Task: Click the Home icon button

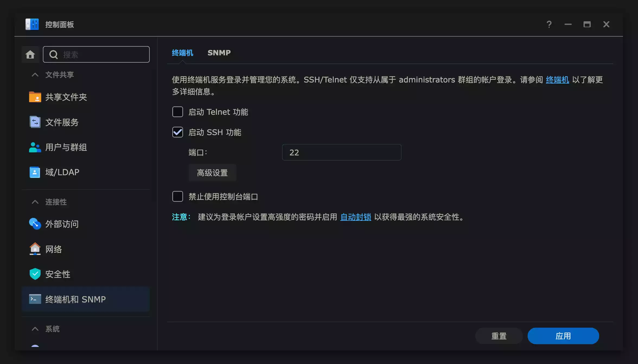Action: [x=30, y=55]
